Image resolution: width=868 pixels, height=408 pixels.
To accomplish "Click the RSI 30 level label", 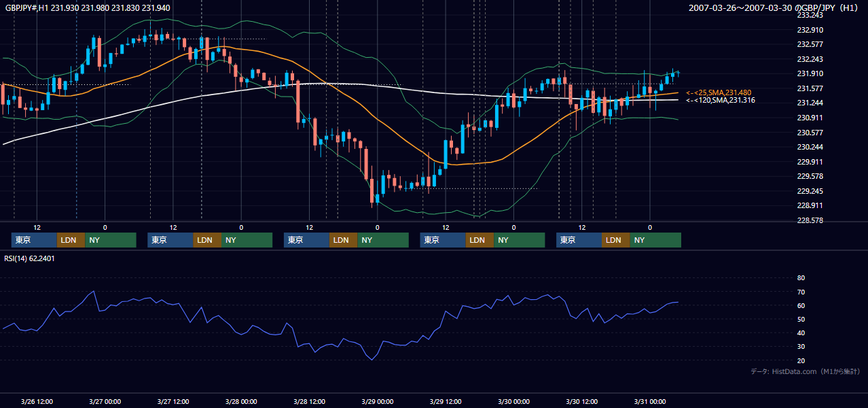I will coord(801,347).
